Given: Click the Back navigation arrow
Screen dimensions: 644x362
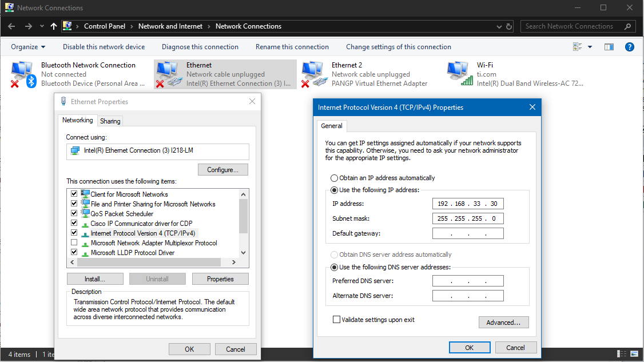Looking at the screenshot, I should coord(11,26).
